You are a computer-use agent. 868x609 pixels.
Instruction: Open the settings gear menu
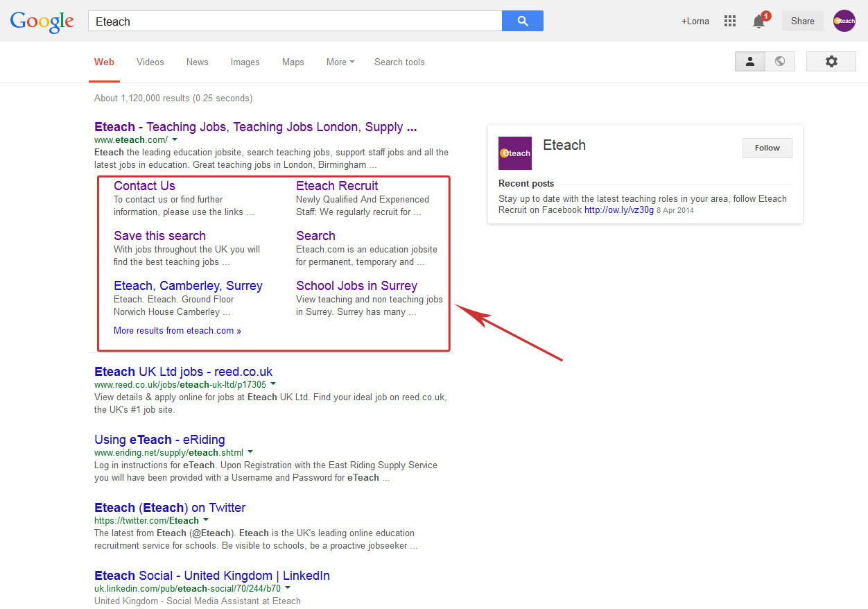pyautogui.click(x=831, y=61)
